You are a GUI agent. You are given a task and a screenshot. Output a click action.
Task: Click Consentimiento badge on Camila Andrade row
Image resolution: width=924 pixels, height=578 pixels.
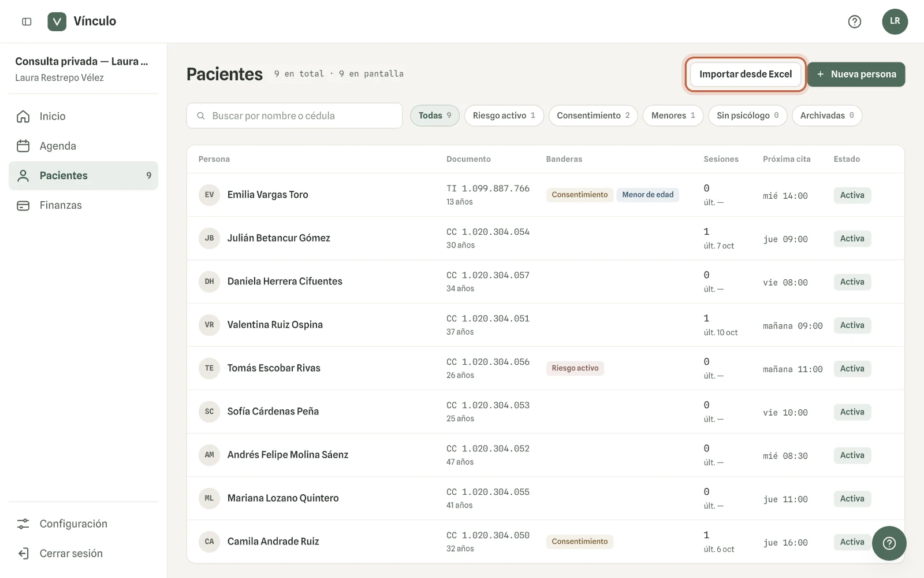579,542
